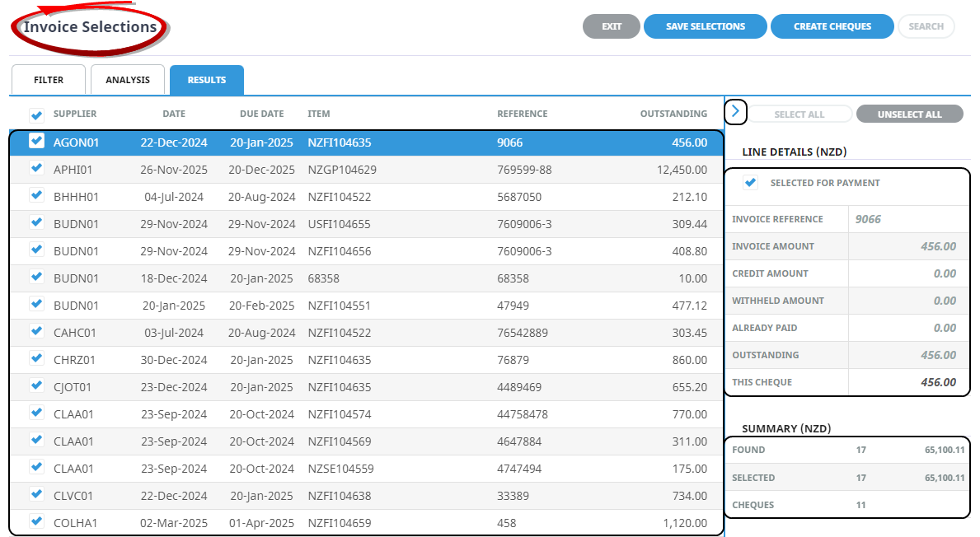Expand the side panel chevron arrow

coord(735,111)
